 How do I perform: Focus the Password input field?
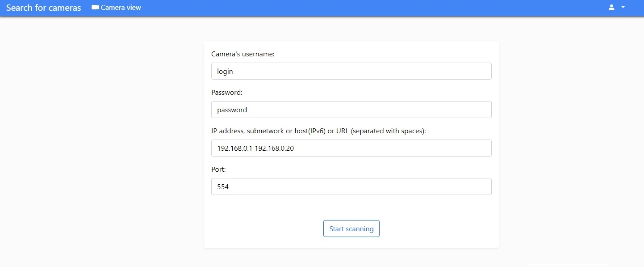351,110
